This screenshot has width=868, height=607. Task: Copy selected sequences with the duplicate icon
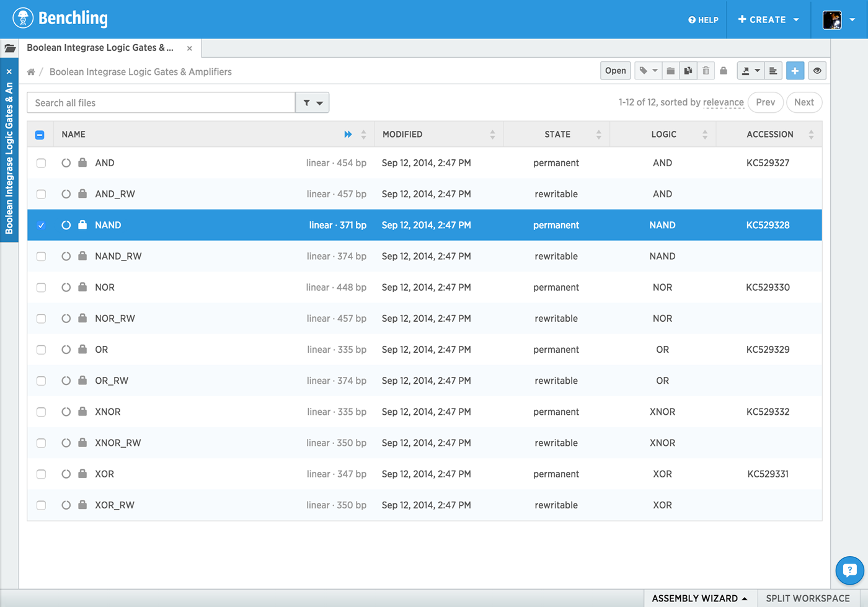click(x=688, y=70)
